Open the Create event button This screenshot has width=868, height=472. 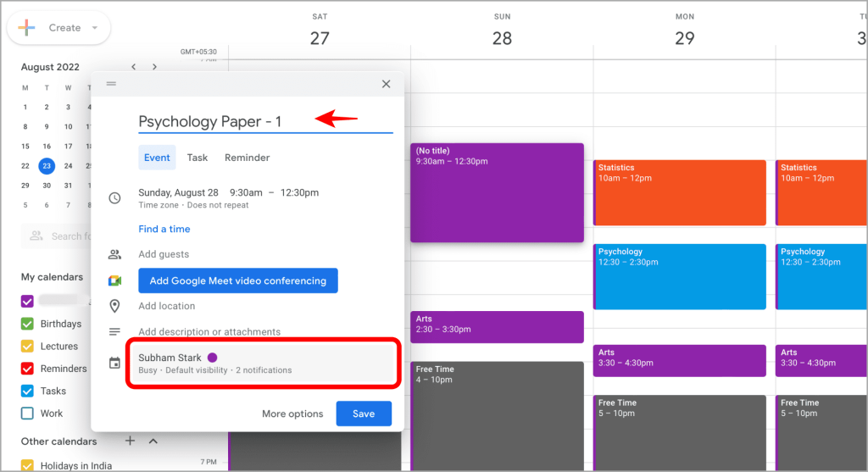[x=58, y=28]
